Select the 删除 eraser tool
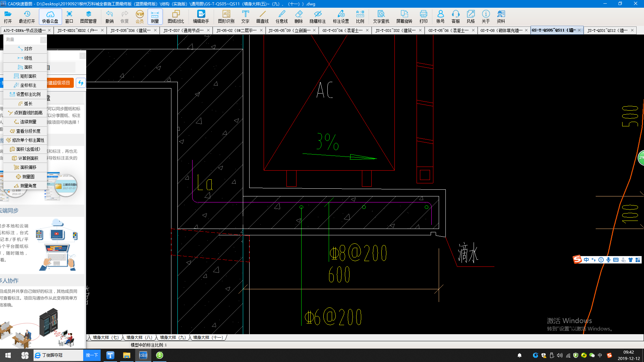 tap(299, 16)
